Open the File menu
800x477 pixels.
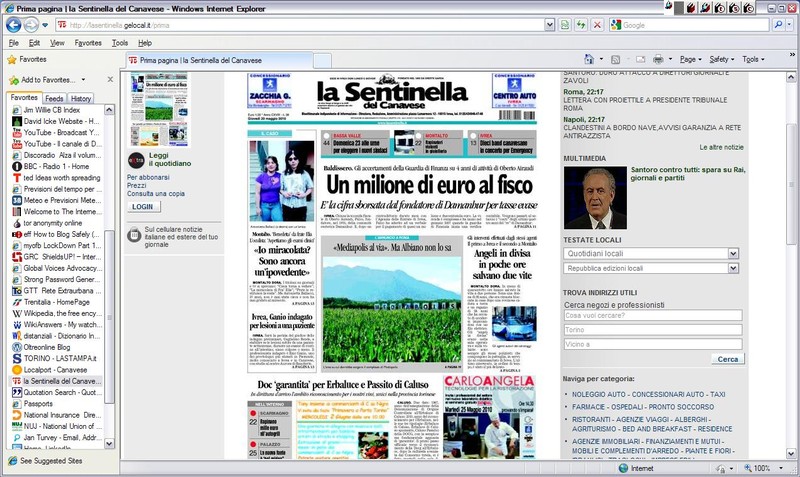point(14,43)
